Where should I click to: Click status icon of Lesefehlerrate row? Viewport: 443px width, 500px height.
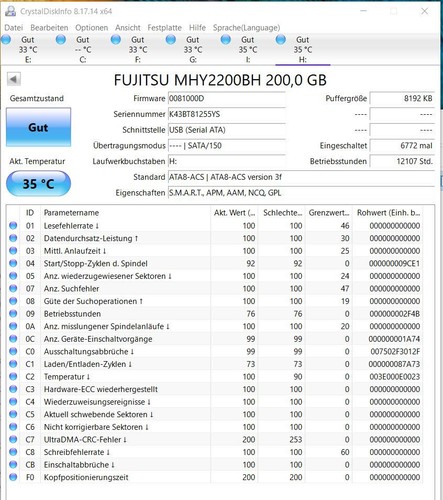13,226
